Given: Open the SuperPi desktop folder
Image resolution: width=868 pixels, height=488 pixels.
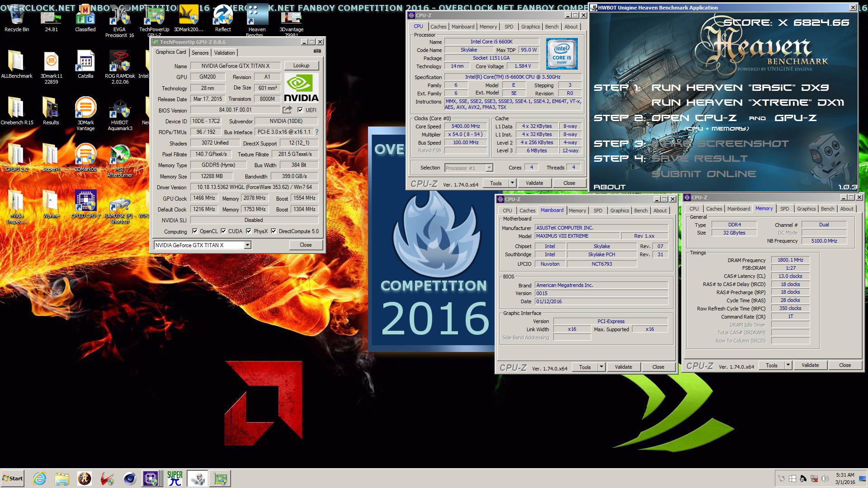Looking at the screenshot, I should (x=51, y=157).
